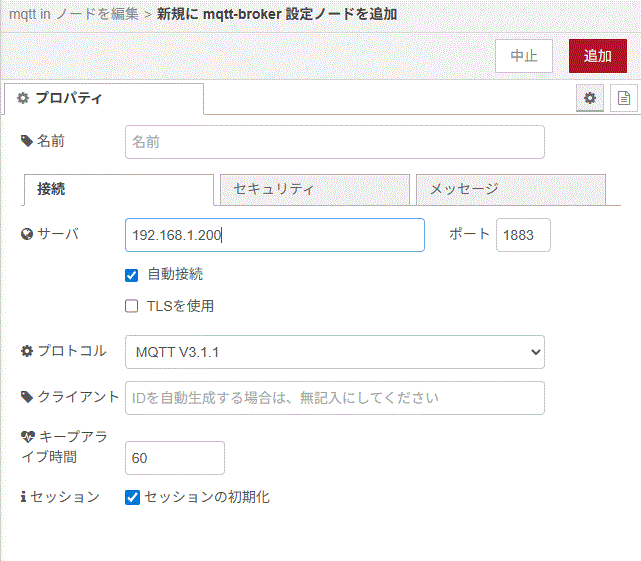The image size is (641, 561).
Task: Uncheck the セッションの初期化 checkbox
Action: pos(132,497)
